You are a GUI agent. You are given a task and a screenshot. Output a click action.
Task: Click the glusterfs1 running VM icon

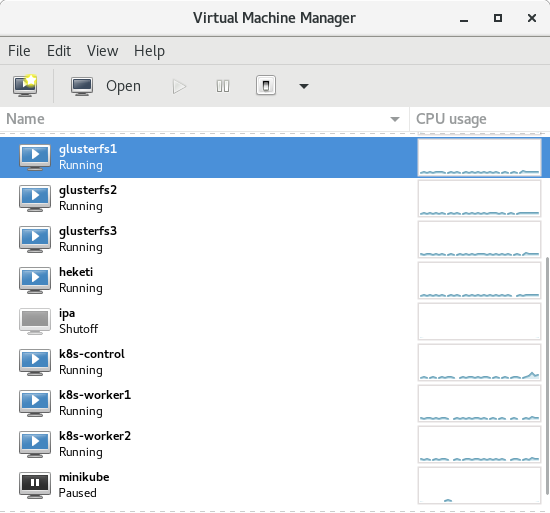click(x=35, y=157)
